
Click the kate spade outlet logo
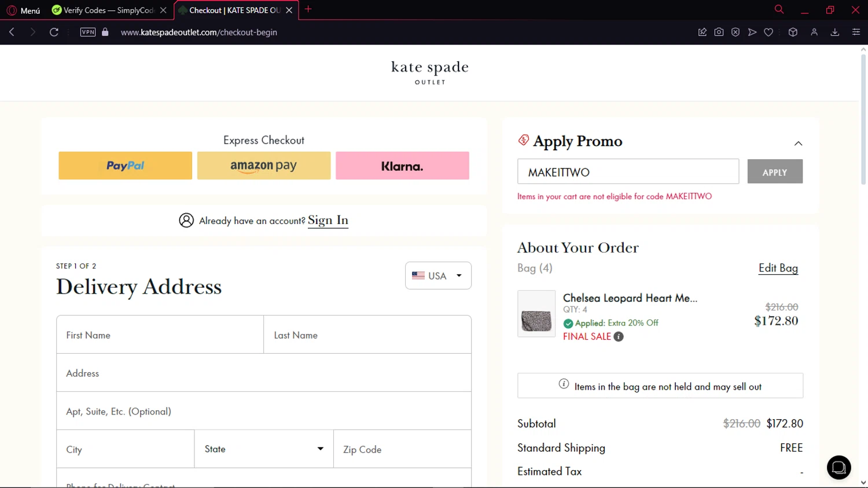point(430,72)
